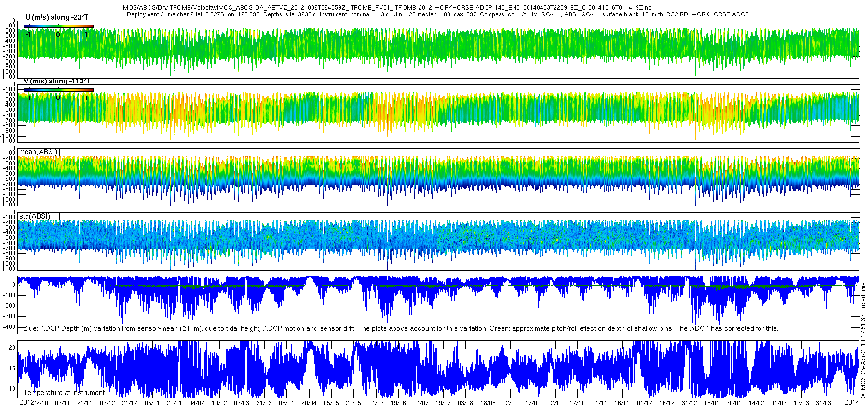
Task: Select the 'Deployment 2, member 2' metadata line
Action: 437,14
